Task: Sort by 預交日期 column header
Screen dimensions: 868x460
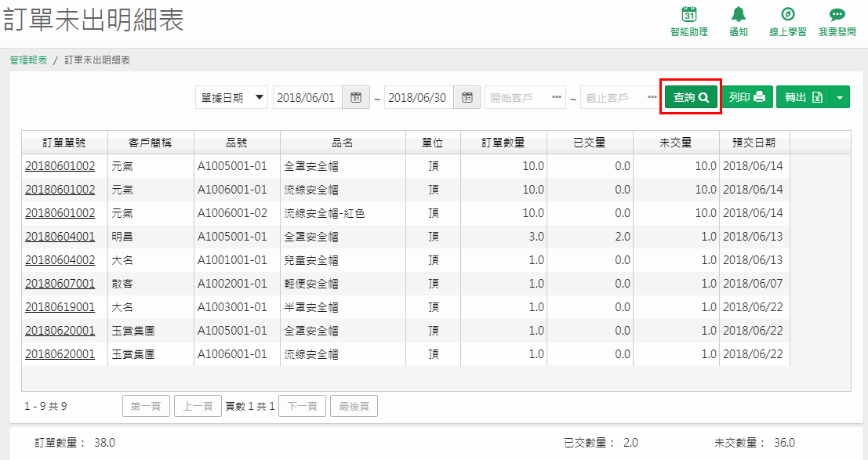Action: click(x=754, y=143)
